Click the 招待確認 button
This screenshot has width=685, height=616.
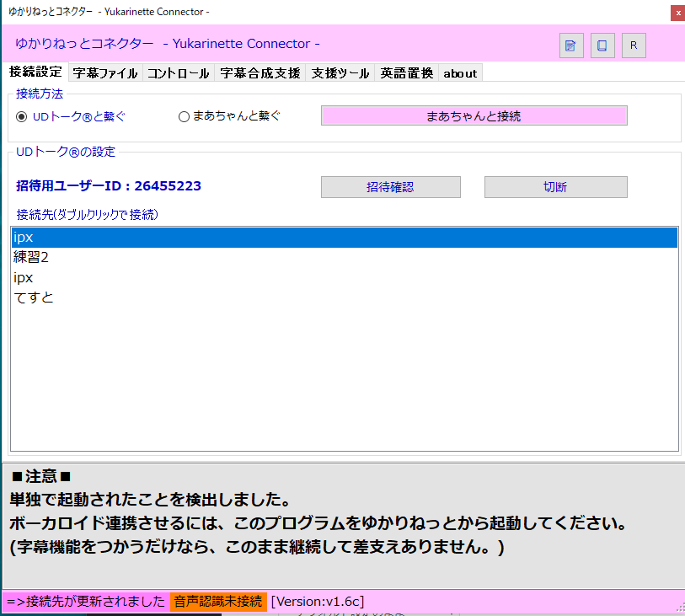[x=391, y=187]
